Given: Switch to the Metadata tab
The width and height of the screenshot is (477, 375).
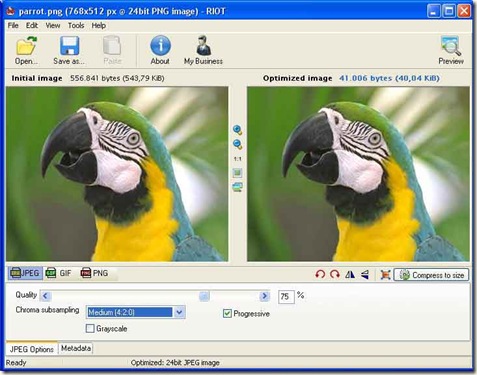Looking at the screenshot, I should tap(76, 348).
